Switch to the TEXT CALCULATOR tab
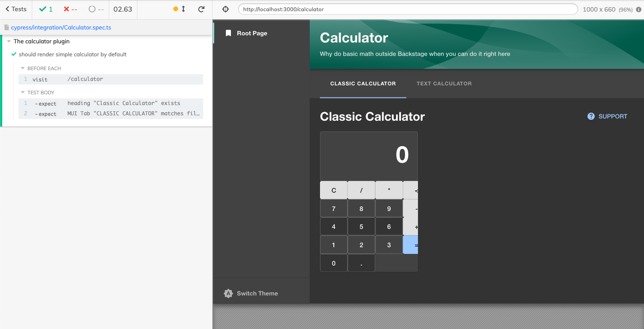The height and width of the screenshot is (329, 644). (444, 84)
